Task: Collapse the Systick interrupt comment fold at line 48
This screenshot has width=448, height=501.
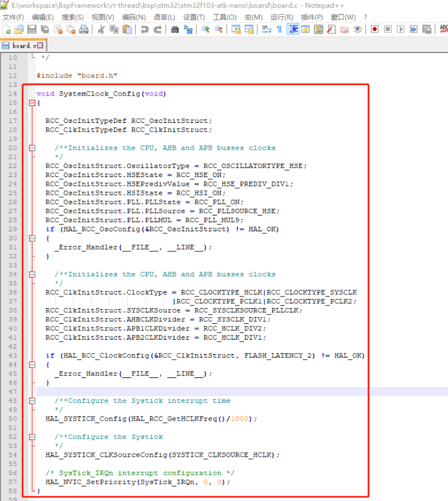Action: tap(32, 401)
